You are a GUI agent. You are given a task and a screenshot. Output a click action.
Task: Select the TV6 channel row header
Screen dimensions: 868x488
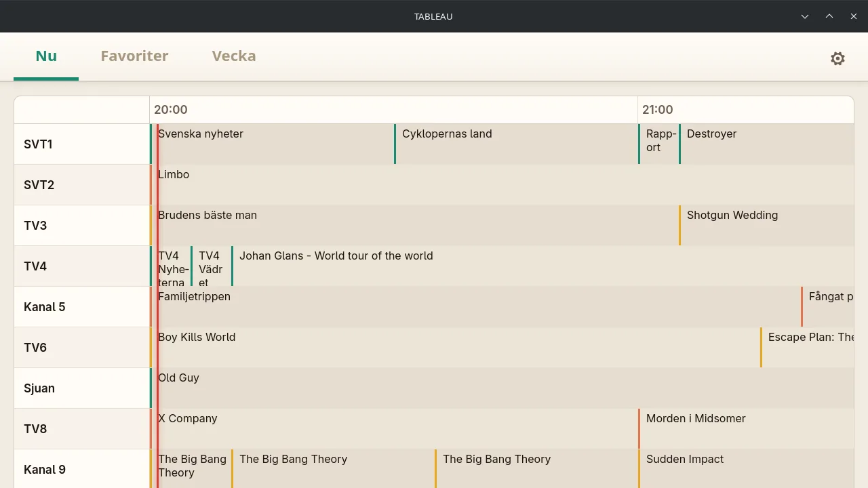(82, 347)
